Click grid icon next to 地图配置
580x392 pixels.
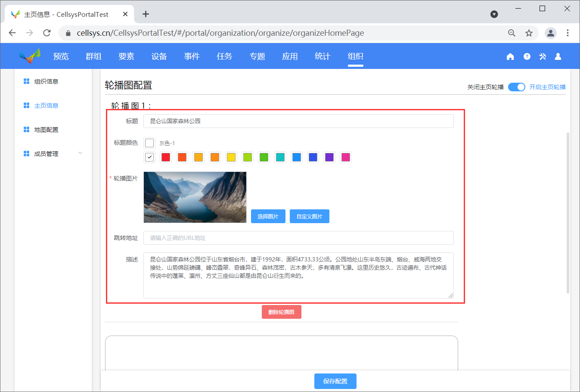coord(26,130)
